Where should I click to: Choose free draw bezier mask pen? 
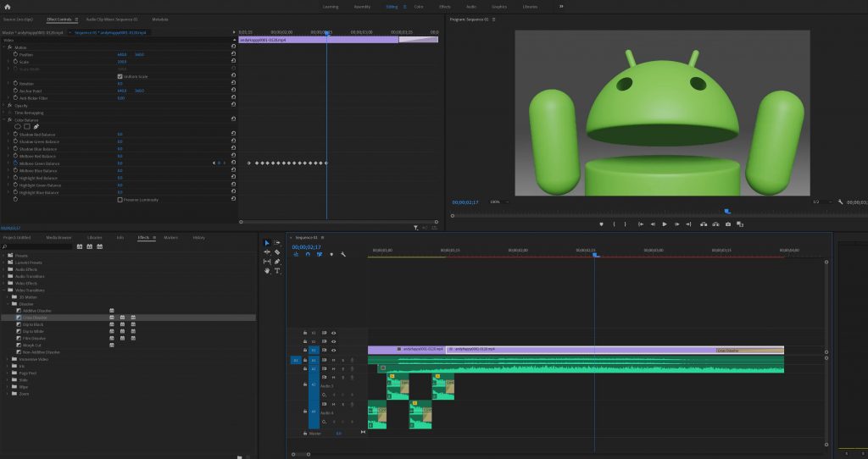pyautogui.click(x=36, y=127)
